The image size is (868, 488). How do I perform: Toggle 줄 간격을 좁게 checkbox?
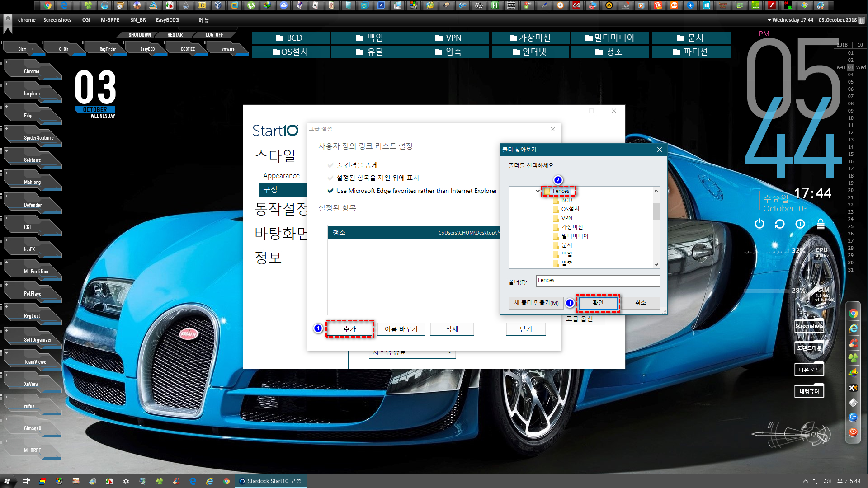click(330, 165)
